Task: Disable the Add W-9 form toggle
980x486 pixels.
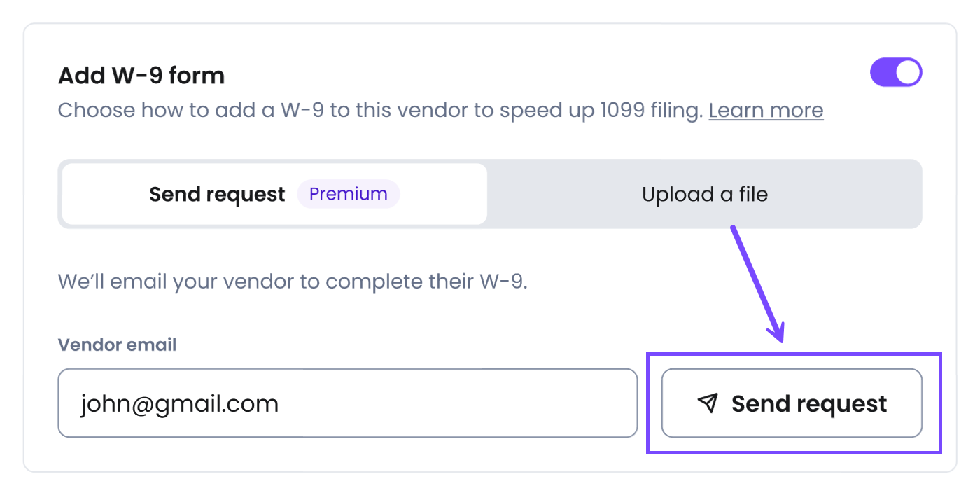Action: (895, 73)
